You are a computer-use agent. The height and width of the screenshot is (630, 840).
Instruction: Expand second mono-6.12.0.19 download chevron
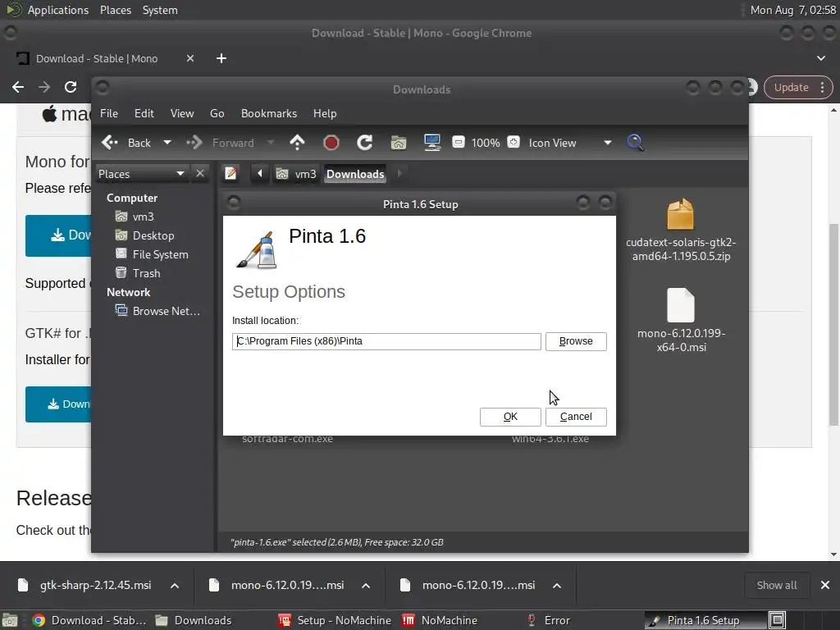pyautogui.click(x=557, y=586)
